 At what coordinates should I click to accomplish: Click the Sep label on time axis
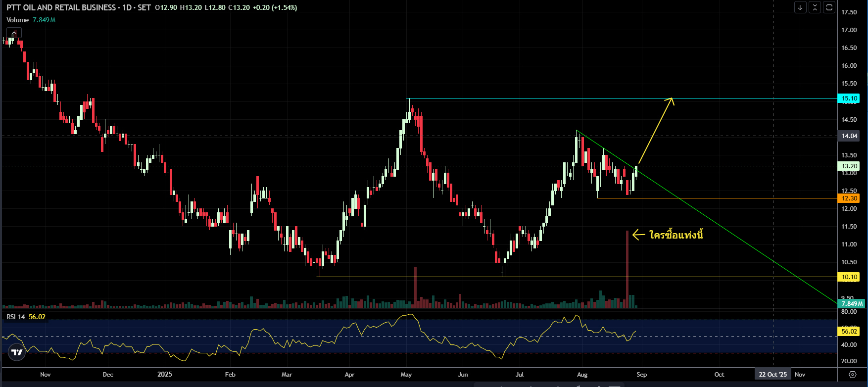coord(642,375)
